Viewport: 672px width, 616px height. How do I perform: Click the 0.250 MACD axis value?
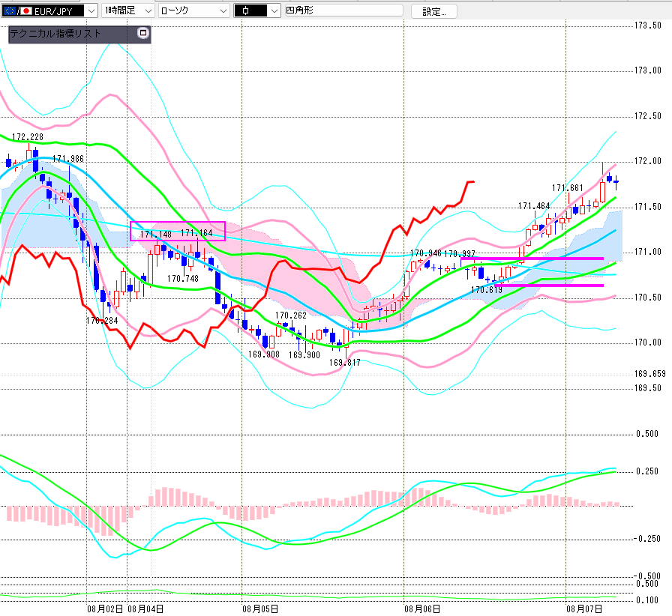tap(647, 471)
